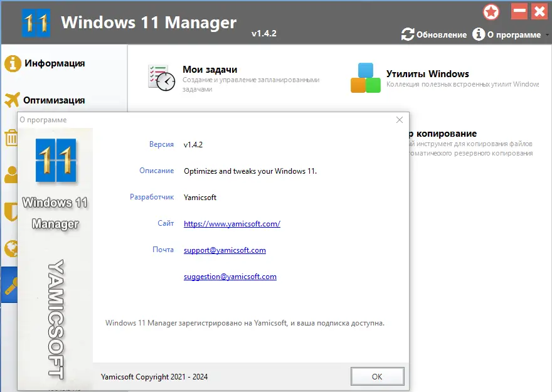Click the Разработчик label
Image resolution: width=552 pixels, height=392 pixels.
pos(152,197)
